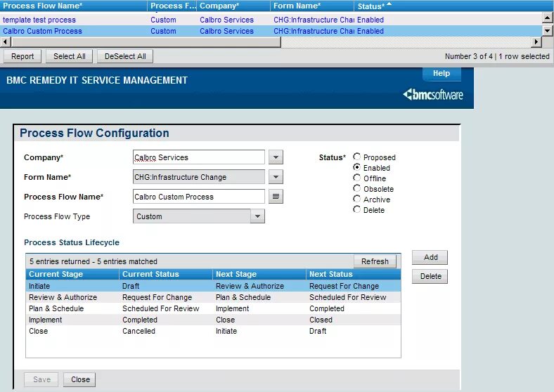Click the horizontal scrollbar right arrow

point(536,42)
